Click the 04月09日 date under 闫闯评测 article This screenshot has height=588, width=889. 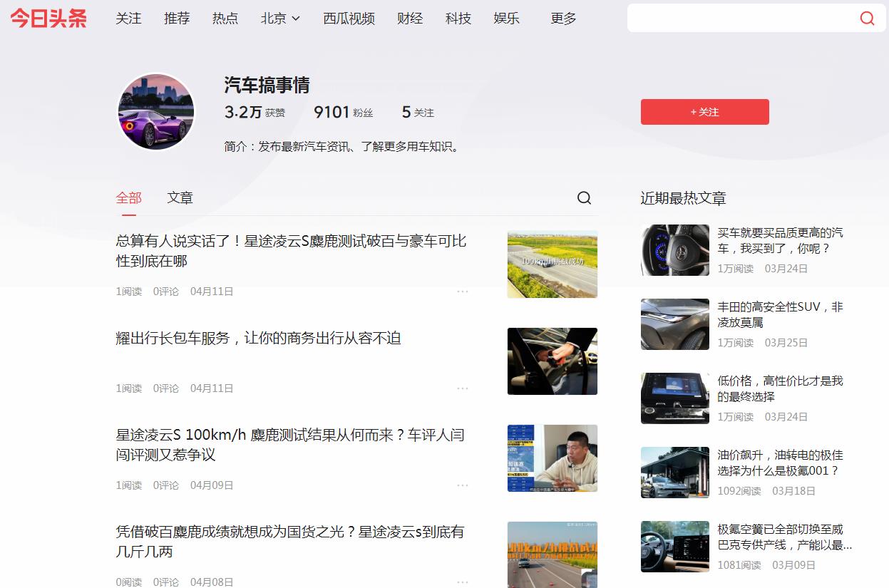pyautogui.click(x=212, y=485)
